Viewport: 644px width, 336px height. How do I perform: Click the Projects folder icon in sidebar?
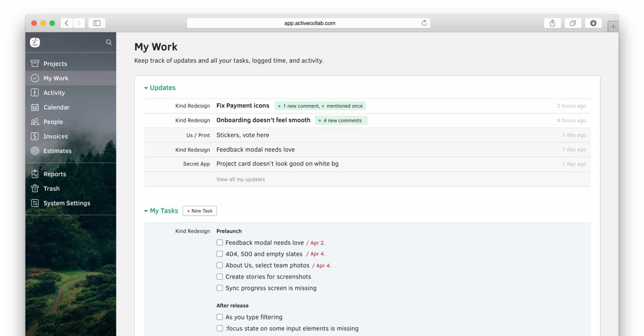point(35,63)
